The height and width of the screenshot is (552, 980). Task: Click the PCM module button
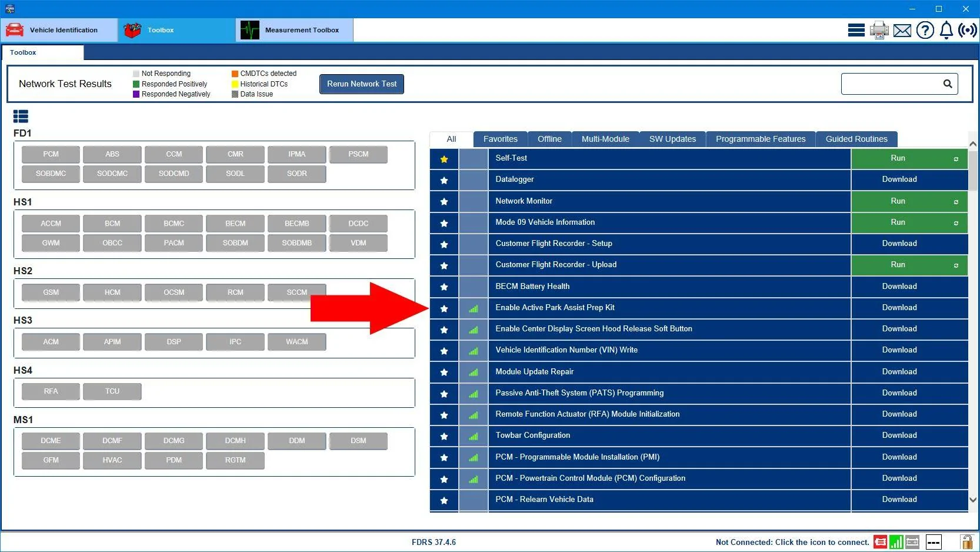coord(51,154)
